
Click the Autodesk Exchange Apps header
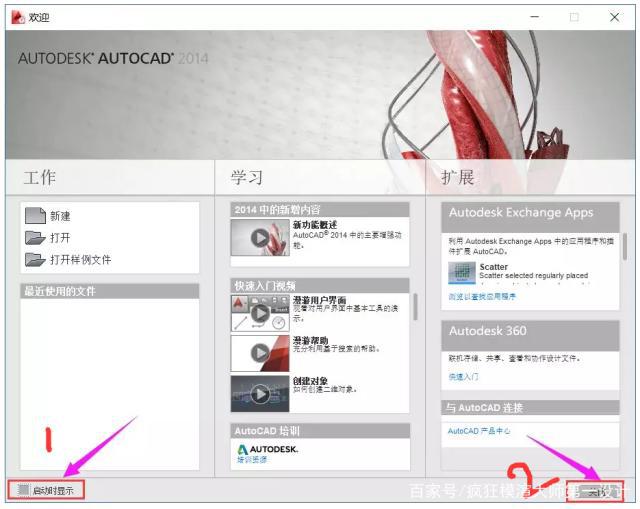coord(530,217)
